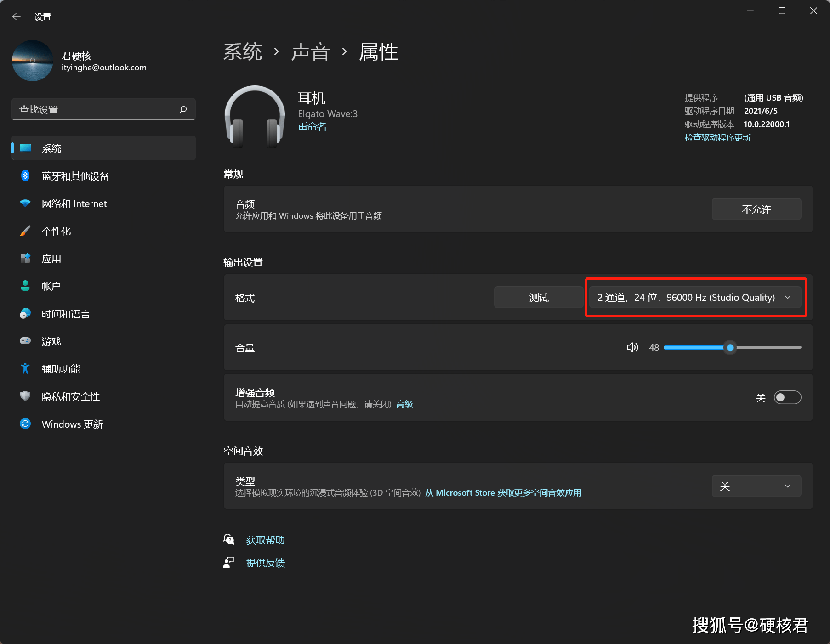
Task: Click the Rename link under headphones
Action: [x=312, y=127]
